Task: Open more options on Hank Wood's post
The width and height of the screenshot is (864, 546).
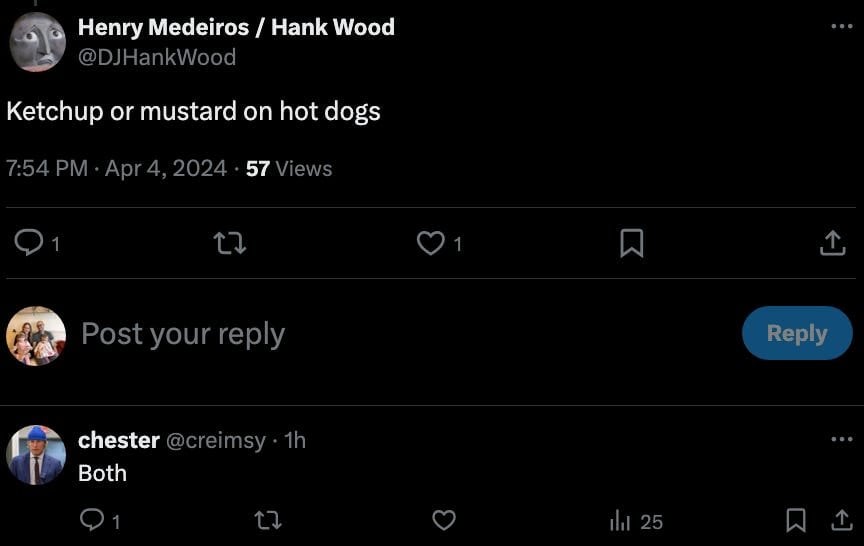Action: tap(842, 27)
